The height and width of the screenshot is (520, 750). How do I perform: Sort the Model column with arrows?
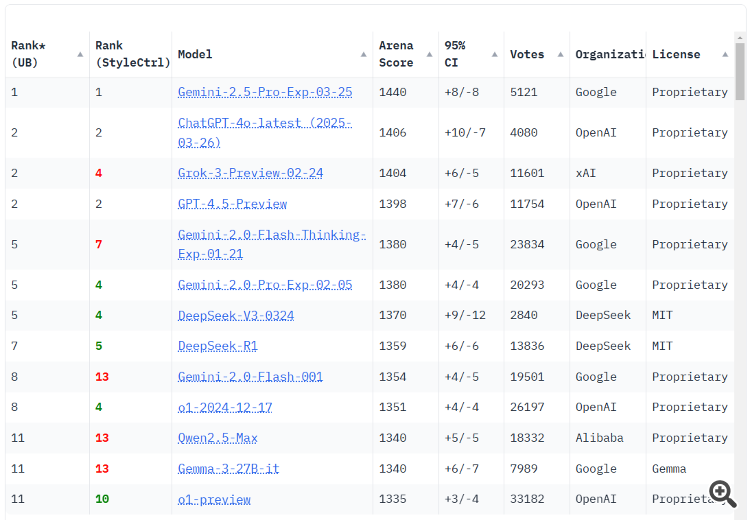[364, 54]
